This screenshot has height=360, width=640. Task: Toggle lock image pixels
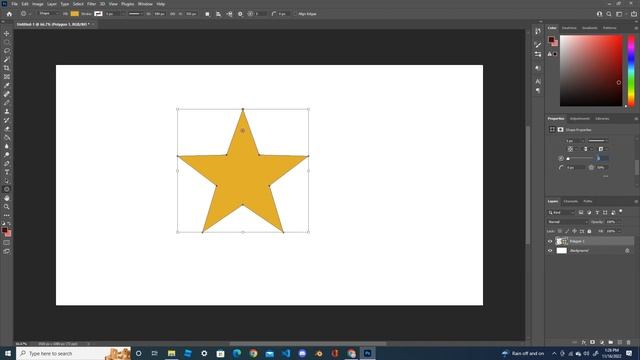(x=567, y=231)
